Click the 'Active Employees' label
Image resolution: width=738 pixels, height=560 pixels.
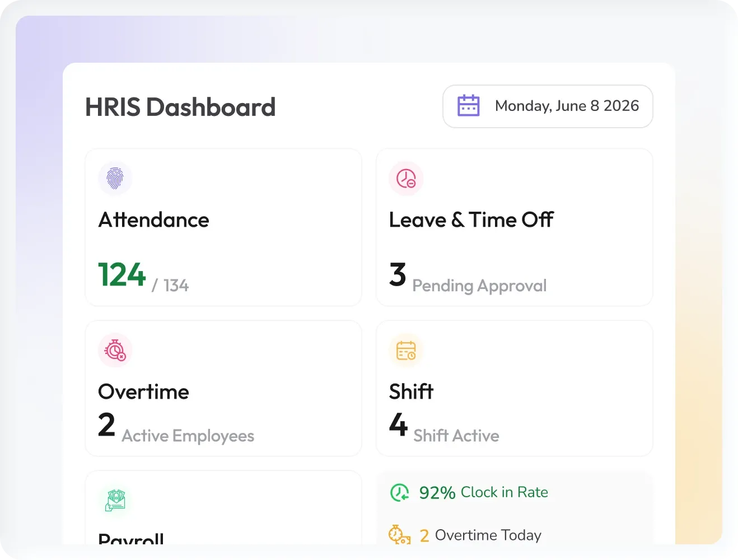(x=188, y=436)
